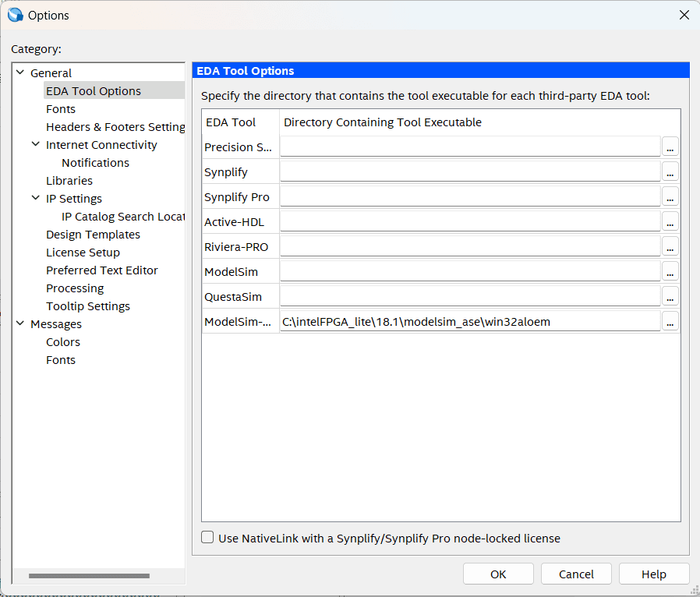Click the Active-HDL directory field
The image size is (700, 597).
point(470,222)
